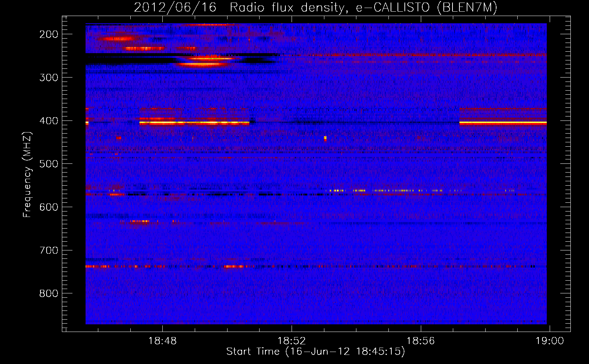The width and height of the screenshot is (589, 364).
Task: Click the plot title '2012/06/16 Radio flux density'
Action: (x=239, y=8)
